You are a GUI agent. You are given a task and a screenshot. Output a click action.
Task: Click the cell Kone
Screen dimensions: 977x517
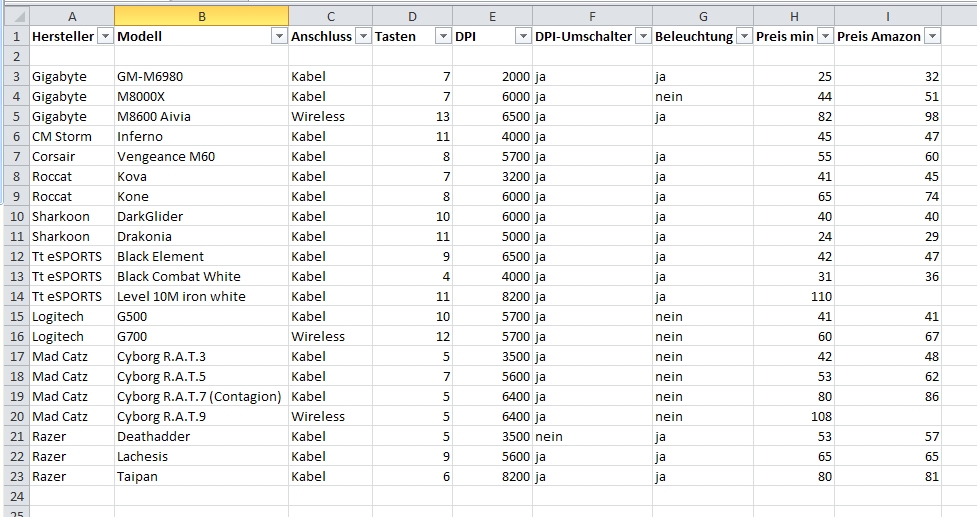(201, 196)
